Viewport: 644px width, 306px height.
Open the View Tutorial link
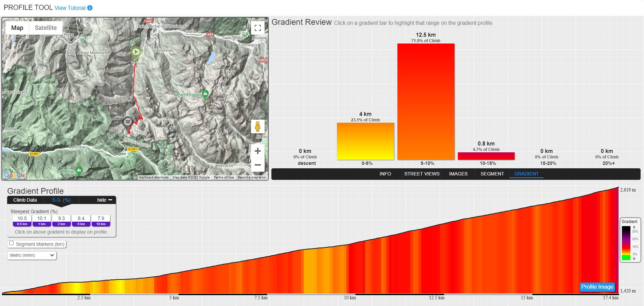click(70, 8)
